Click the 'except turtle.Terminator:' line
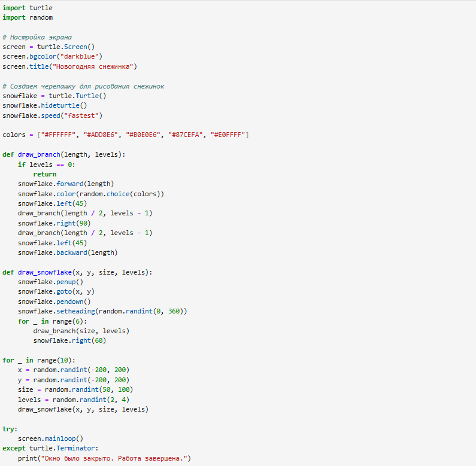This screenshot has width=476, height=466. pyautogui.click(x=50, y=449)
